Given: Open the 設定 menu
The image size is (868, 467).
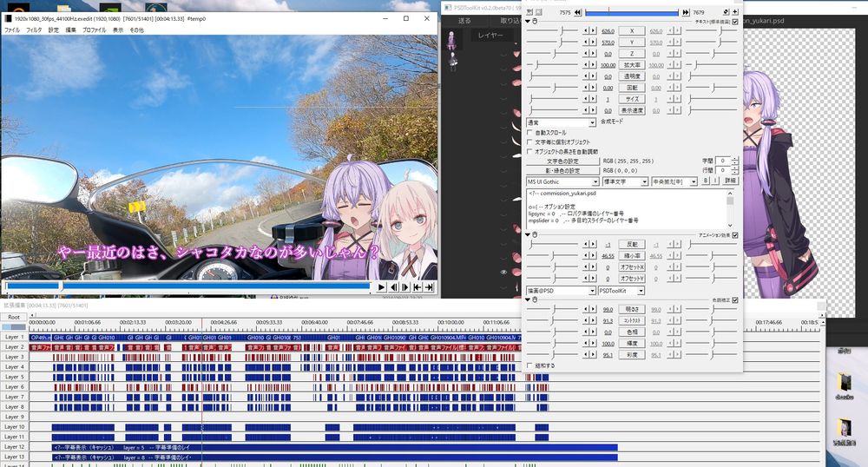Looking at the screenshot, I should coord(53,30).
